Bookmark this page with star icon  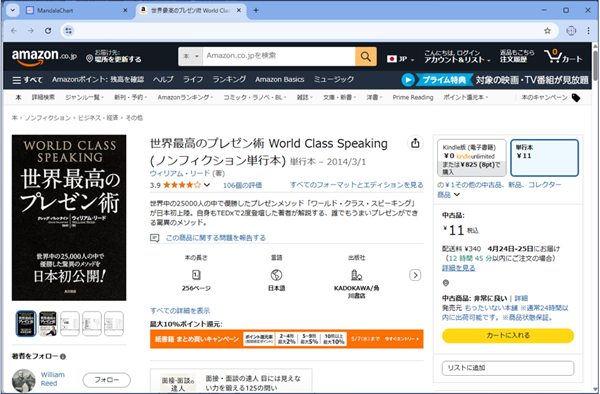[x=548, y=31]
